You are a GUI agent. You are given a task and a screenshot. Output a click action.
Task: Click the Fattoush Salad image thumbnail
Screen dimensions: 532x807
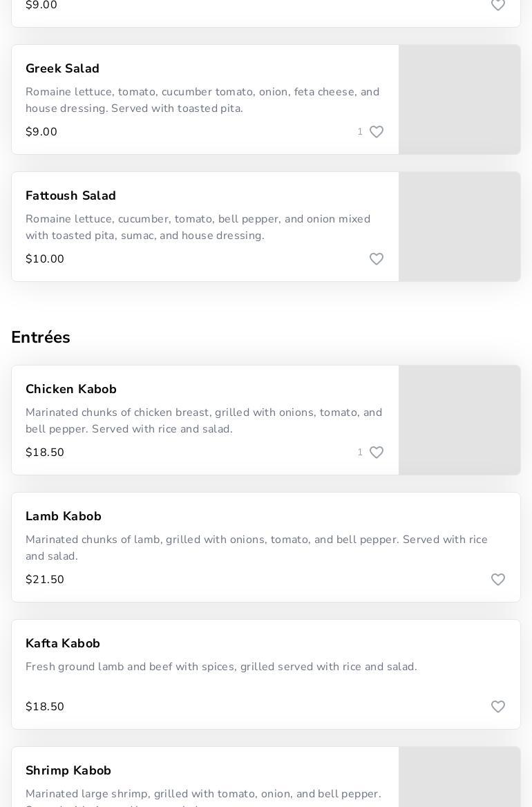coord(459,227)
